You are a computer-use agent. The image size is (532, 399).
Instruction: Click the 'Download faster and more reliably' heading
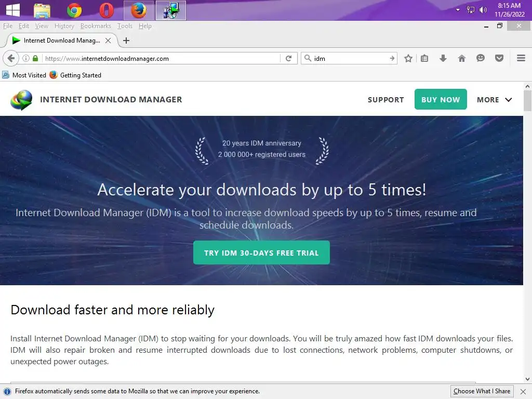coord(112,310)
